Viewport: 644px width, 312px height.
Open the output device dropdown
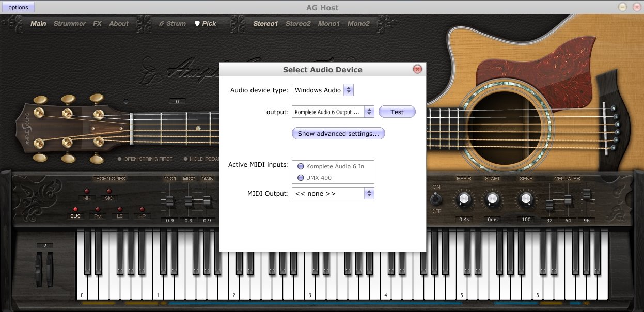click(x=333, y=112)
